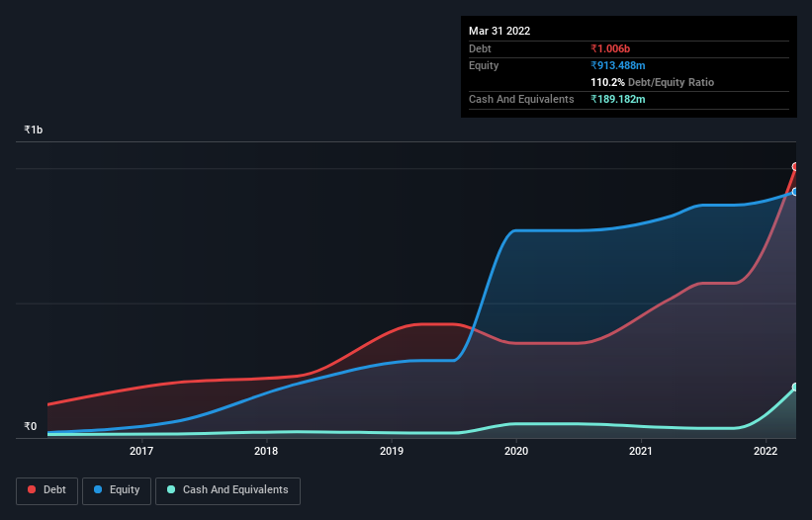Click the 2017 x-axis label
The width and height of the screenshot is (812, 520).
(141, 451)
